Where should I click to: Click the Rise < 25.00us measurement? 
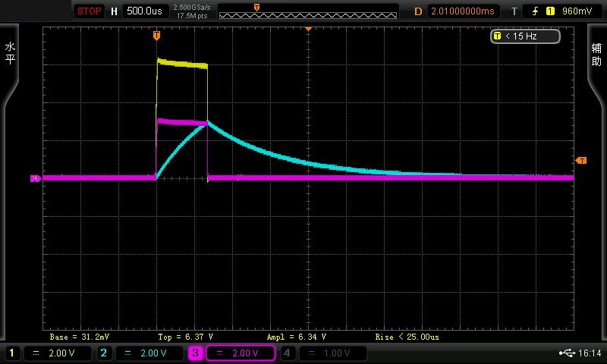407,337
